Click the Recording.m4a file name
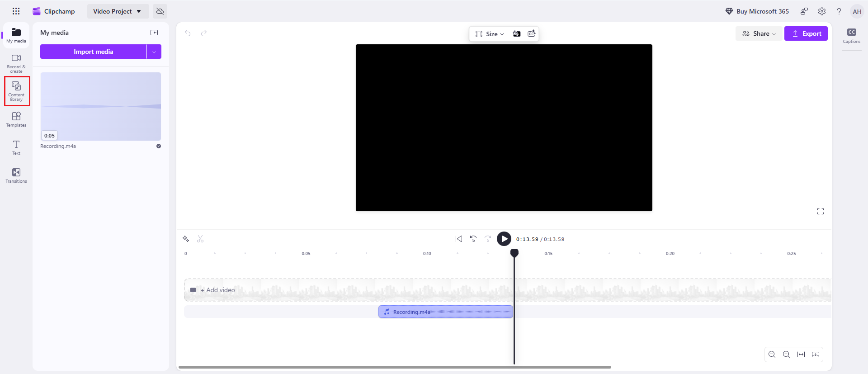The image size is (868, 374). click(x=58, y=146)
